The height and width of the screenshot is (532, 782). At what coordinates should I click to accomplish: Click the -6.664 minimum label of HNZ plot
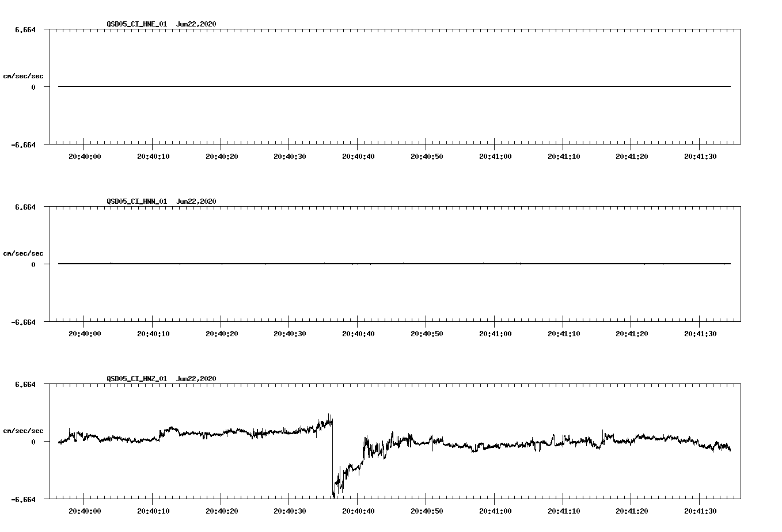(x=24, y=500)
